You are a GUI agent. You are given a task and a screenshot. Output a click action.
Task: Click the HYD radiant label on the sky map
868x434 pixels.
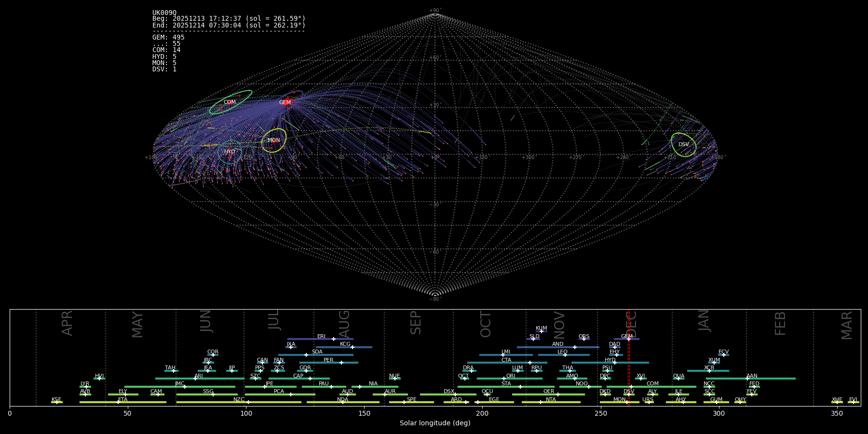(x=230, y=152)
